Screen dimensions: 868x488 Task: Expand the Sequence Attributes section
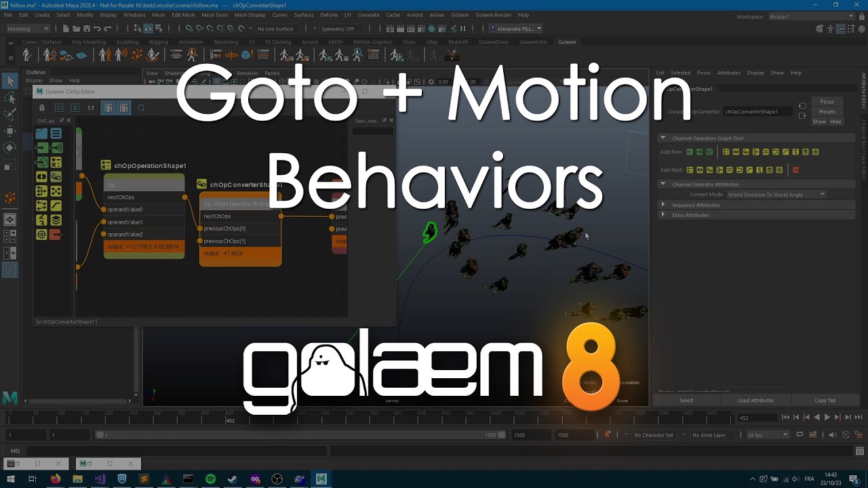pos(663,205)
